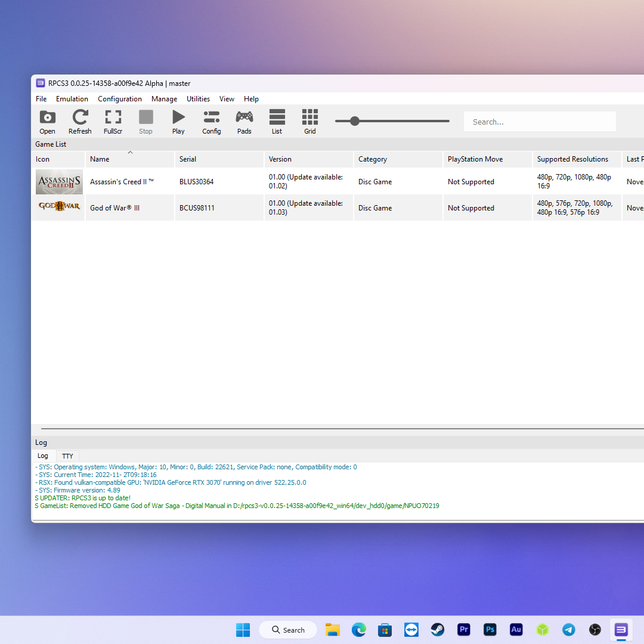Screen dimensions: 644x644
Task: Switch to the TTY log tab
Action: point(67,456)
